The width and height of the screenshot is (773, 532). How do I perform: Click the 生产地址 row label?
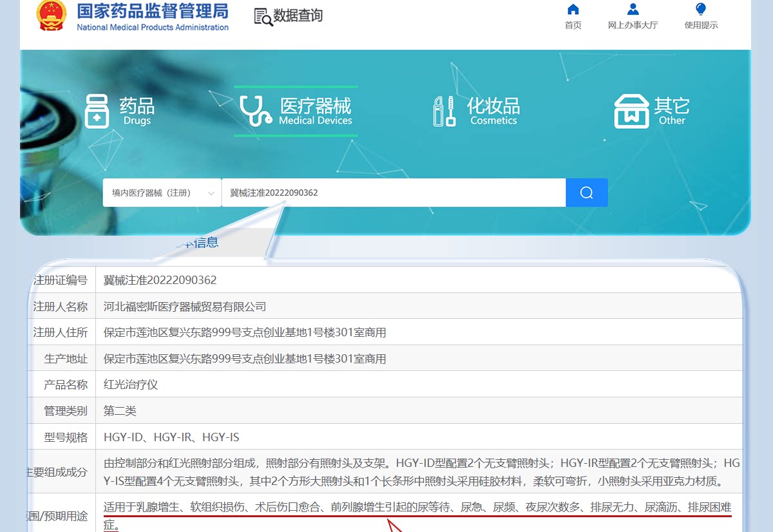66,359
